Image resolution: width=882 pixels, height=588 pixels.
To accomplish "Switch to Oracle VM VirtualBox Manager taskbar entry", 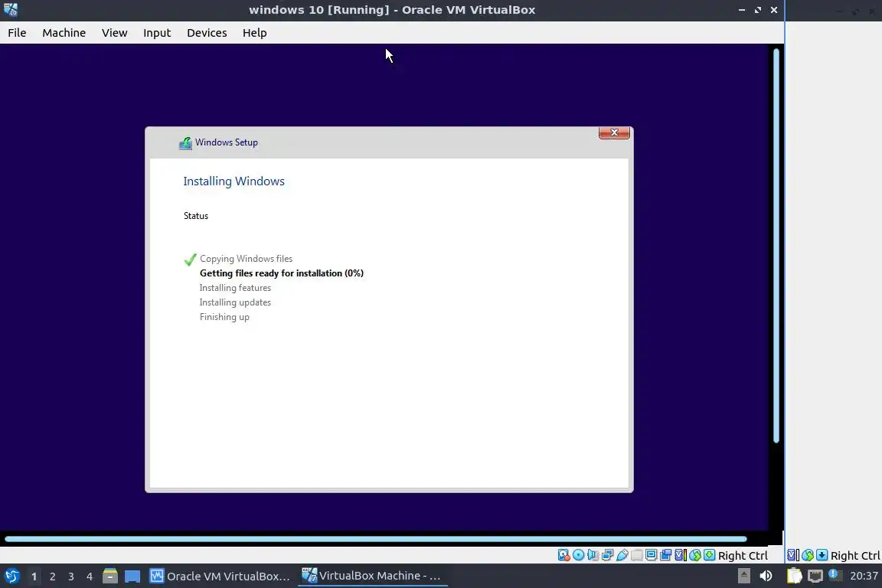I will [220, 577].
